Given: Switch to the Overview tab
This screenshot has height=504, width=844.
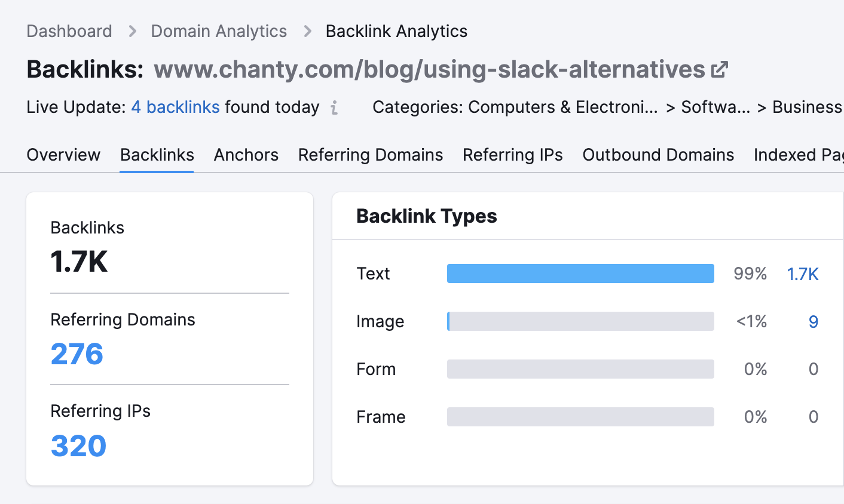Looking at the screenshot, I should coord(63,155).
